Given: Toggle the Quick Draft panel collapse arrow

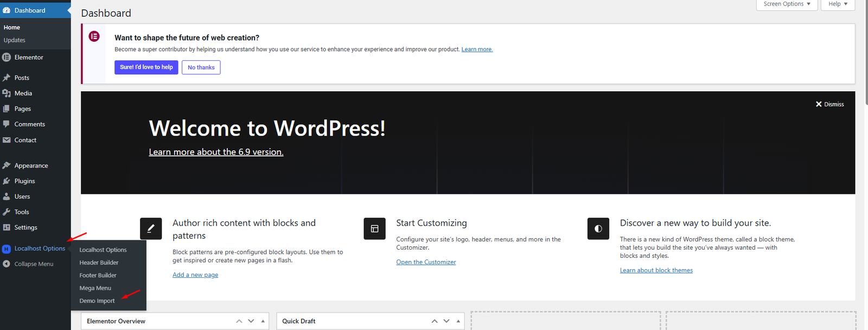Looking at the screenshot, I should 458,321.
